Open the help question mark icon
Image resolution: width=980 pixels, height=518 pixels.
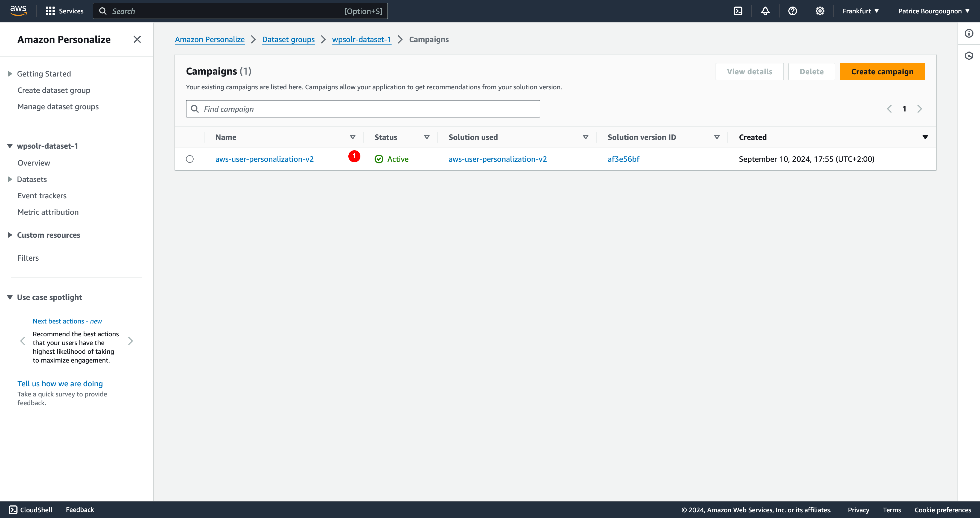(x=792, y=11)
